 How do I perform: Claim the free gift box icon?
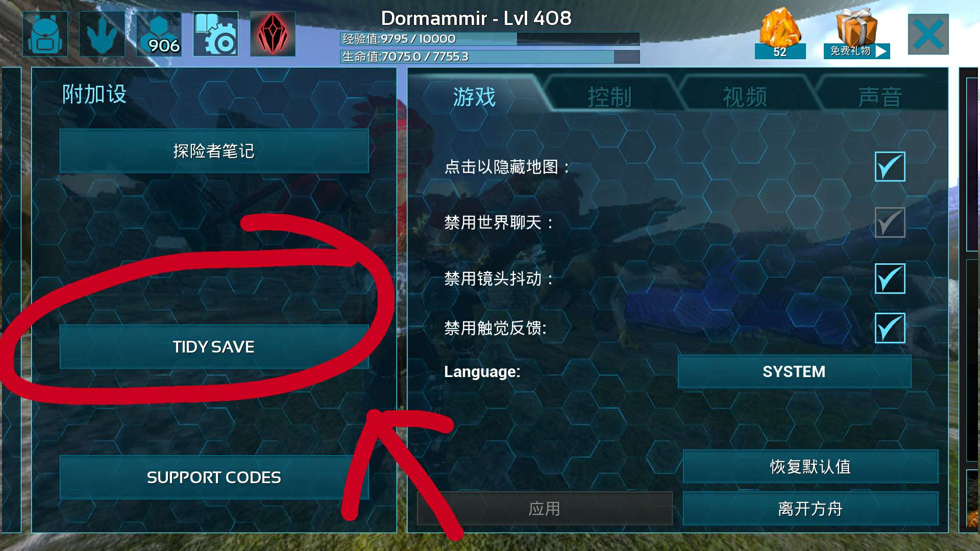coord(856,33)
